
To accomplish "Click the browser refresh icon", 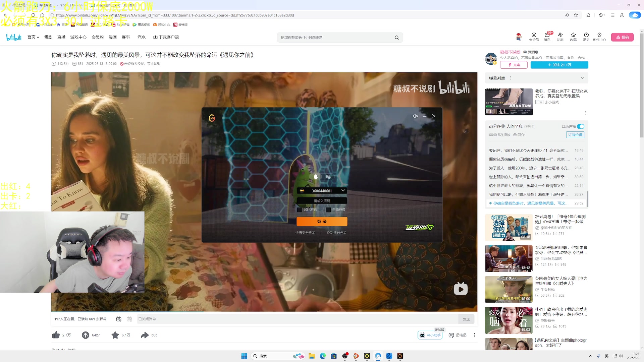I will click(33, 15).
